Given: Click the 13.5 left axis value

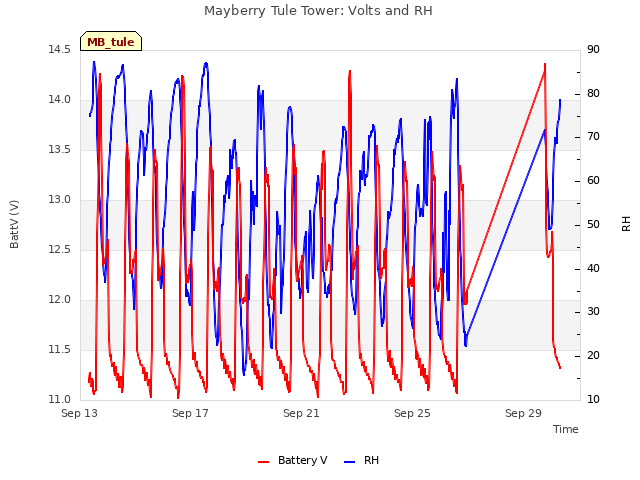Looking at the screenshot, I should (x=59, y=150).
